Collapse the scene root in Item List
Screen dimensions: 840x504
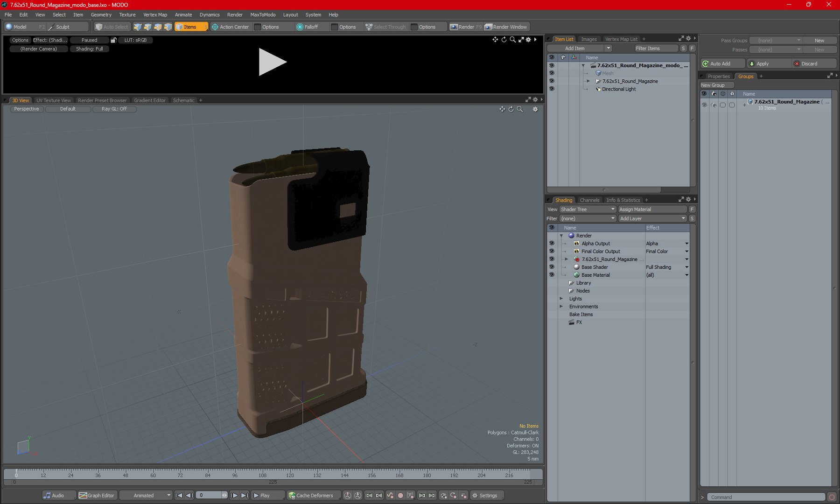[x=583, y=66]
